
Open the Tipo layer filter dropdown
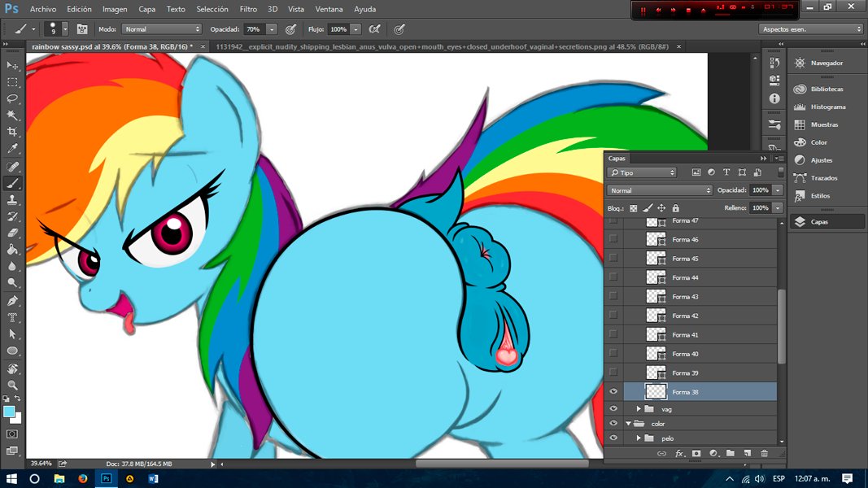coord(642,172)
